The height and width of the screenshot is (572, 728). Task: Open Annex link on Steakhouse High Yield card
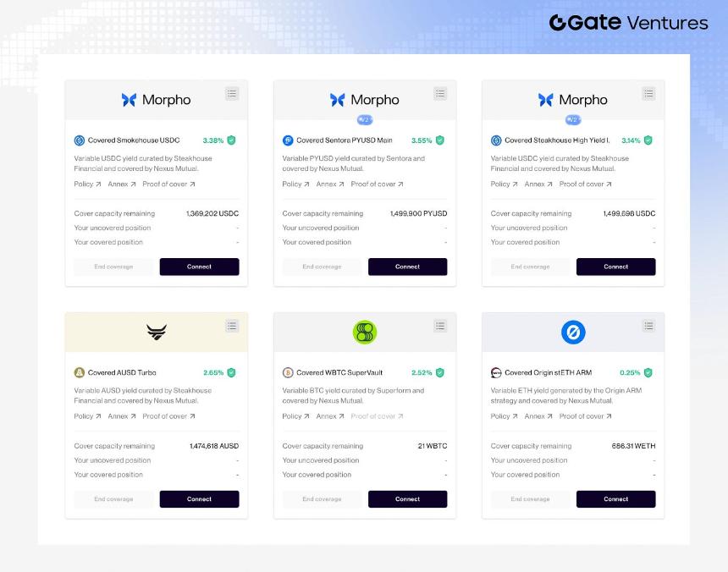click(x=538, y=184)
